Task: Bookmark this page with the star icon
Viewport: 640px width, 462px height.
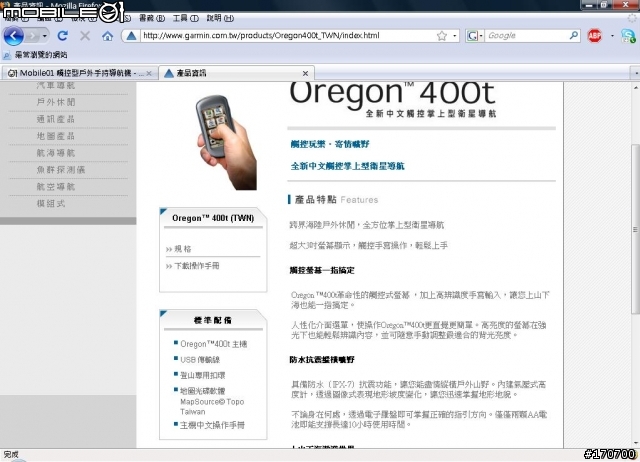Action: click(x=442, y=36)
